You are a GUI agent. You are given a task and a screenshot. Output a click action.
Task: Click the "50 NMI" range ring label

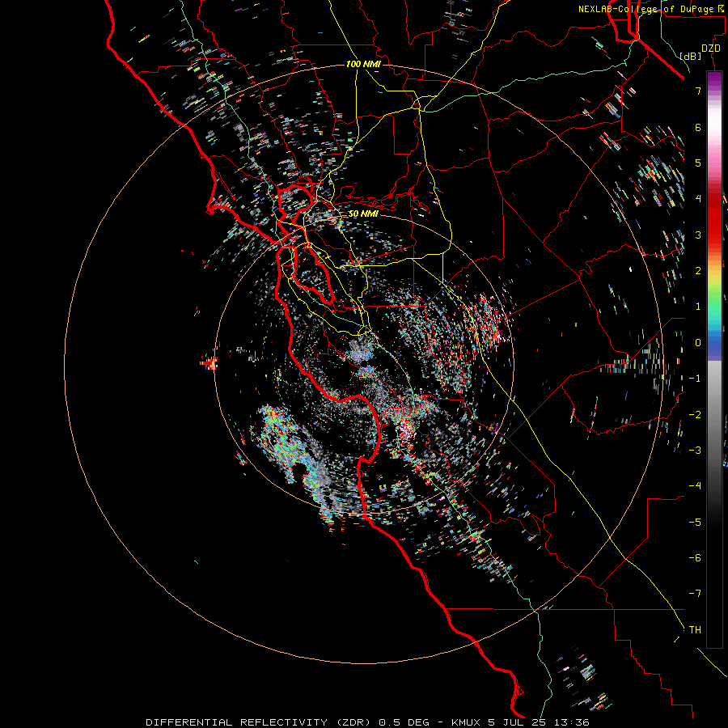[x=363, y=214]
